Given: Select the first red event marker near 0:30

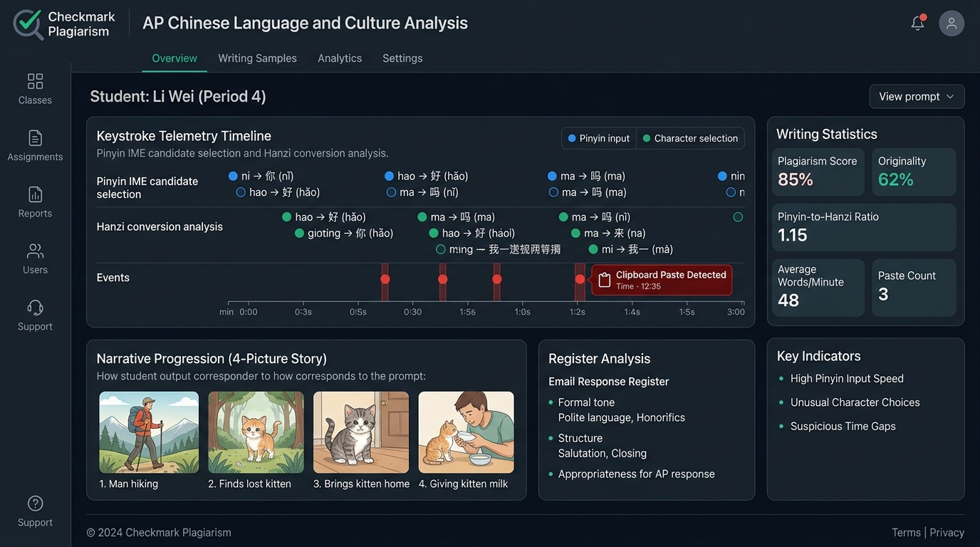Looking at the screenshot, I should coord(385,279).
